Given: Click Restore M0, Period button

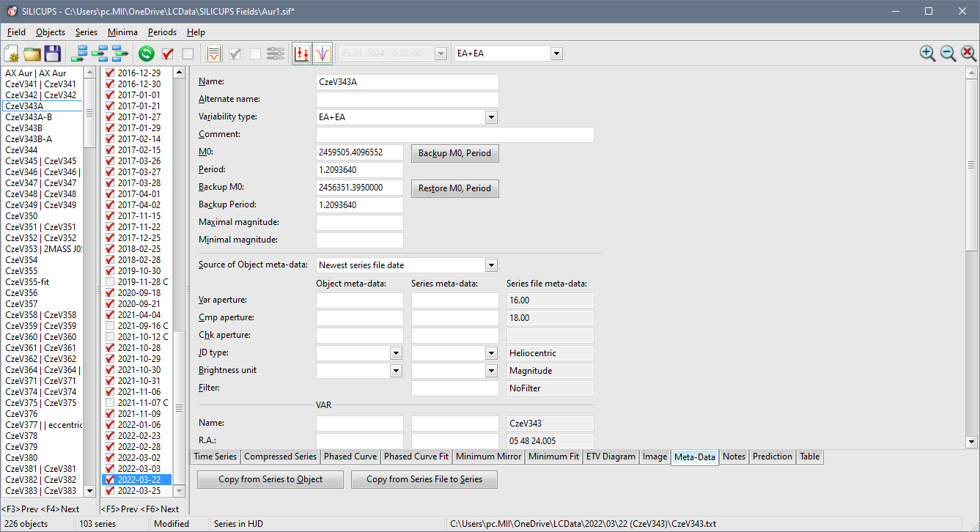Looking at the screenshot, I should tap(454, 188).
